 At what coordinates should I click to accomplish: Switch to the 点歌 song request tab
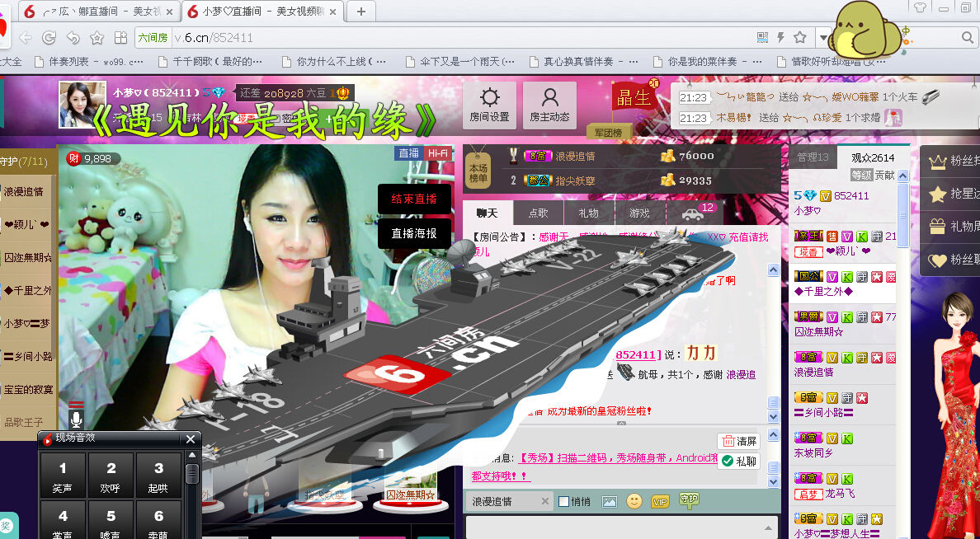click(538, 213)
